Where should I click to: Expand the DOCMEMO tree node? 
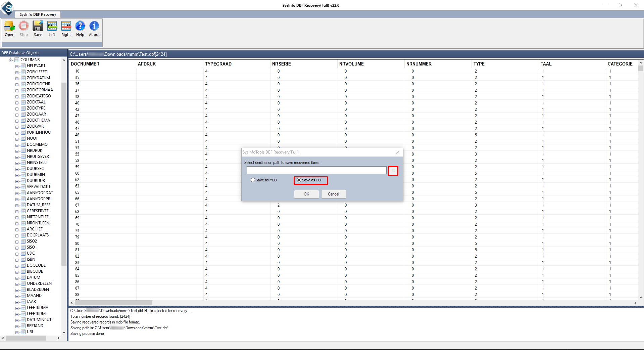pos(17,145)
